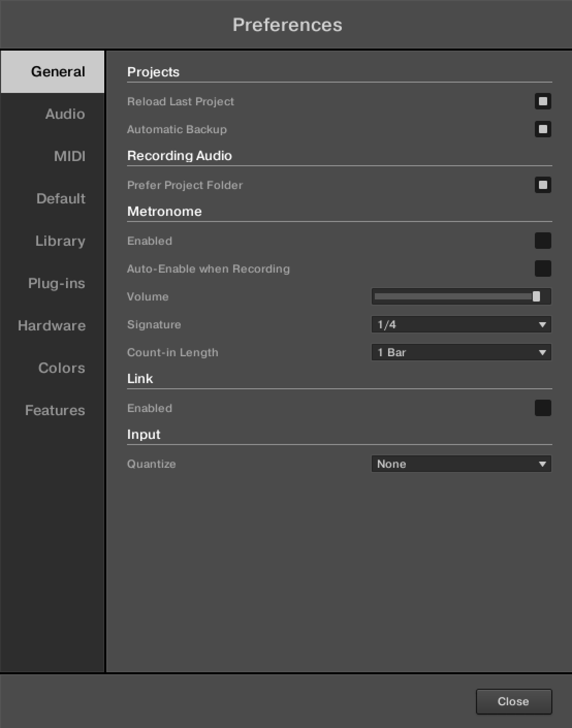Switch to the Colors tab
This screenshot has height=728, width=572.
pyautogui.click(x=61, y=368)
